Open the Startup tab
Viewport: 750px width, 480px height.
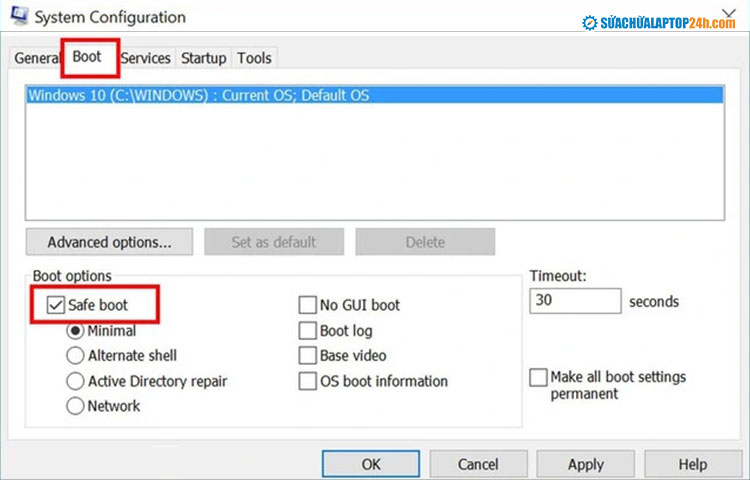point(203,58)
